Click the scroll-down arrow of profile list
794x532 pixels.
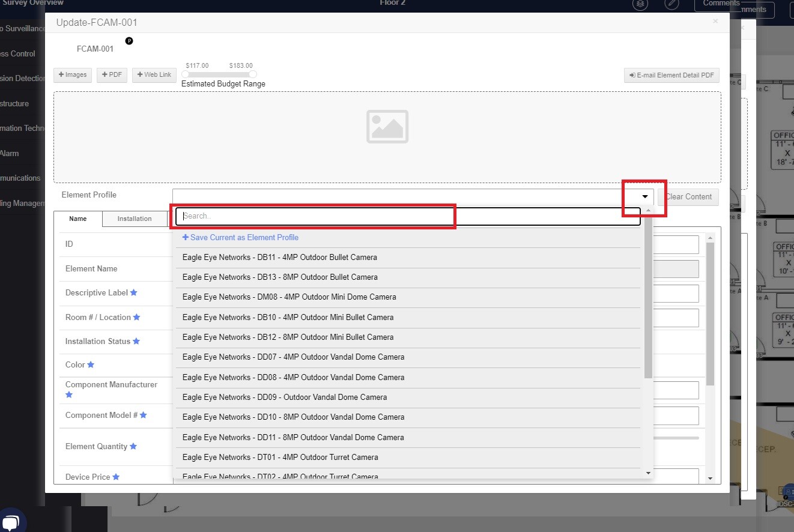[648, 473]
